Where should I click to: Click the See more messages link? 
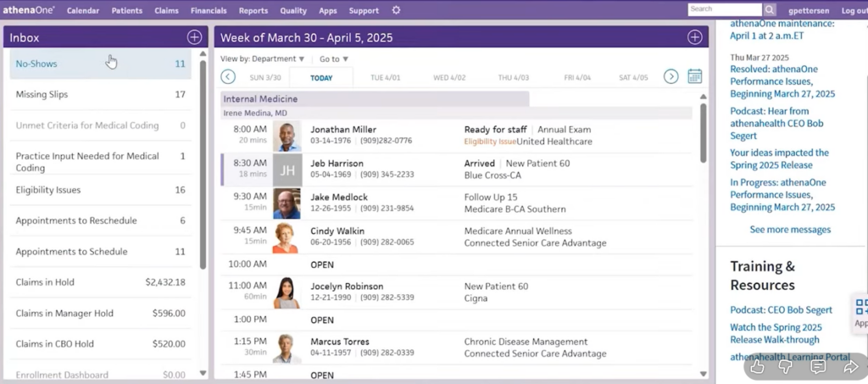tap(790, 230)
